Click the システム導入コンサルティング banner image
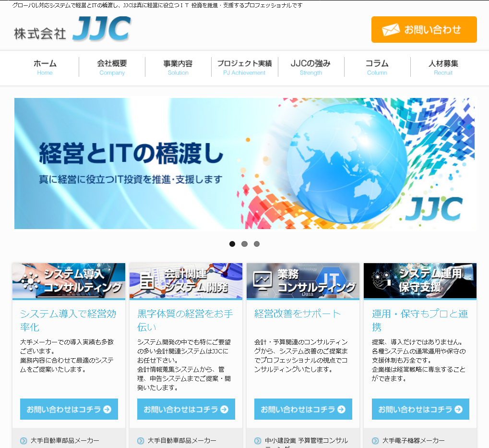The height and width of the screenshot is (448, 489). pos(69,281)
